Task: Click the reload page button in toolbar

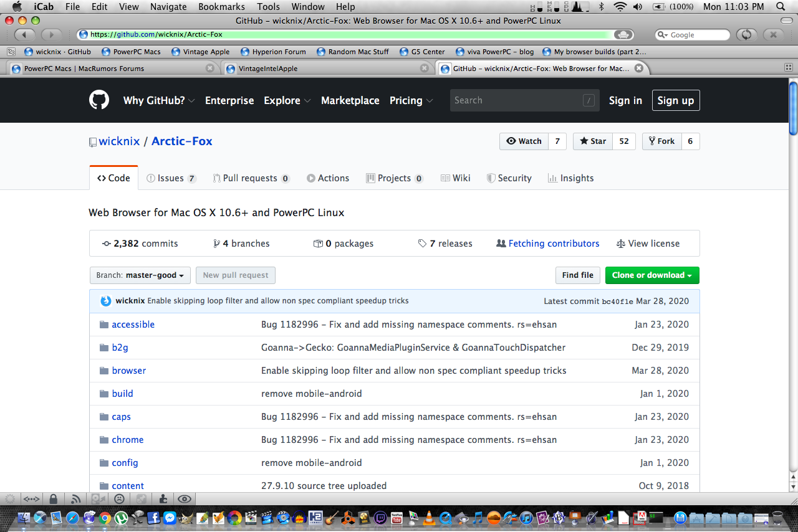Action: 746,35
